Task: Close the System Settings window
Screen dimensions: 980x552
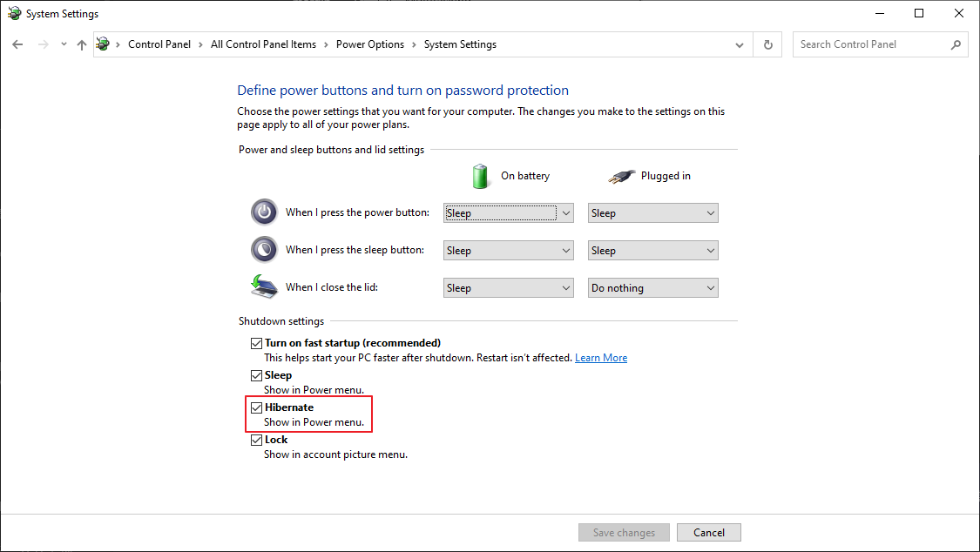Action: pos(959,13)
